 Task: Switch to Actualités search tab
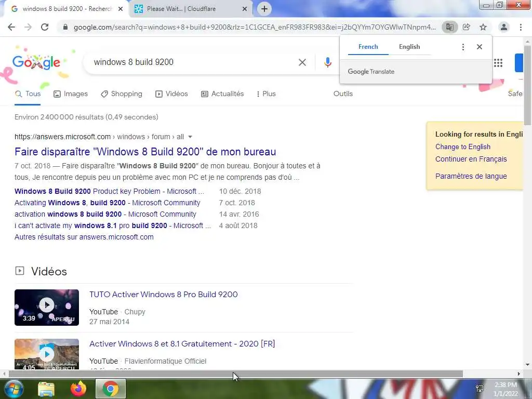pos(222,94)
